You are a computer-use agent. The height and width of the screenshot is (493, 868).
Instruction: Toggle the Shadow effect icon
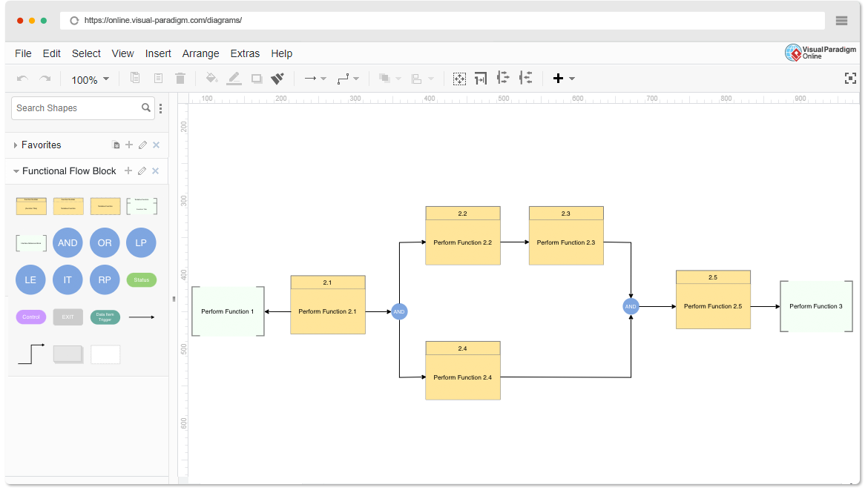pyautogui.click(x=256, y=79)
